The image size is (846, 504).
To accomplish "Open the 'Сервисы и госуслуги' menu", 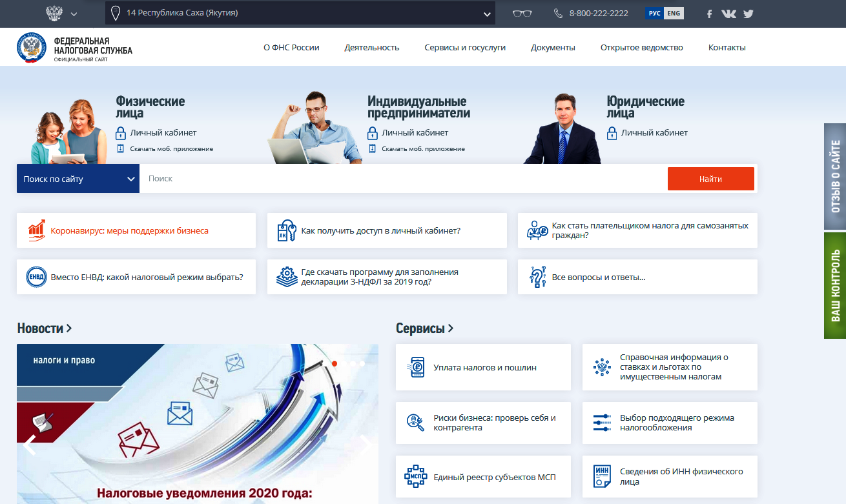I will 465,47.
